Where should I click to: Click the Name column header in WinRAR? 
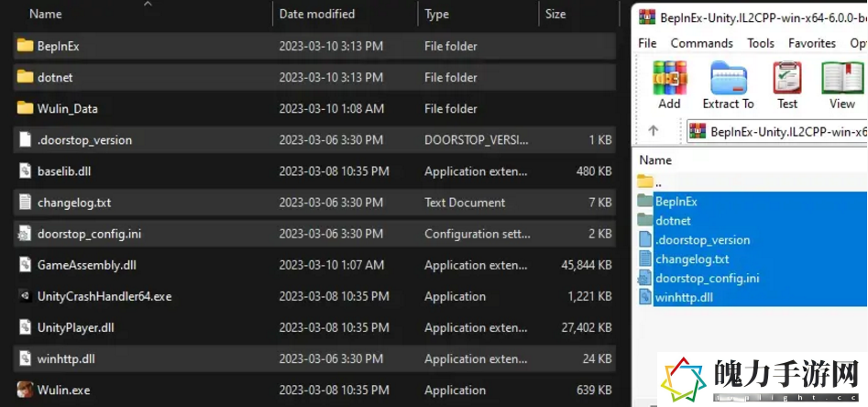655,160
